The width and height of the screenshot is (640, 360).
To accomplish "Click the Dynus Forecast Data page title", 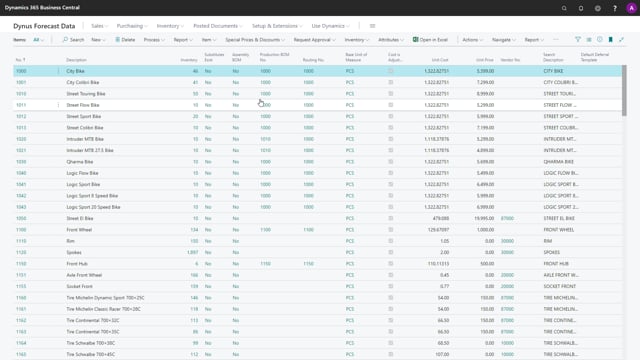I will [44, 26].
